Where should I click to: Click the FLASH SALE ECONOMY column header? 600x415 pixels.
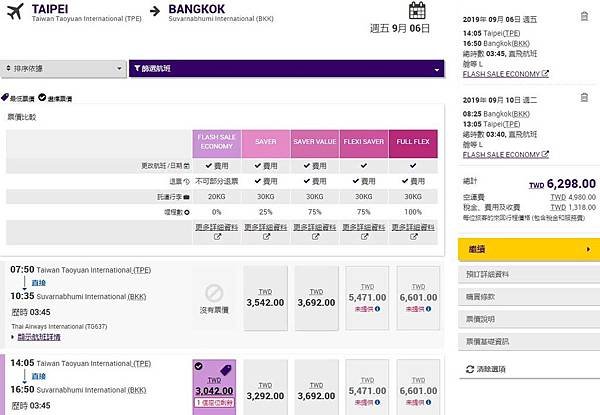[217, 143]
